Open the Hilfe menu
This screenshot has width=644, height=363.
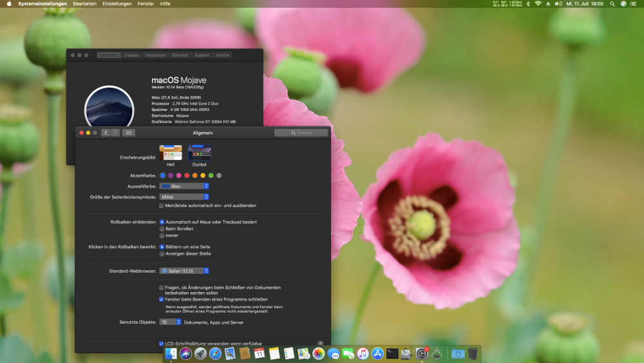[x=165, y=4]
